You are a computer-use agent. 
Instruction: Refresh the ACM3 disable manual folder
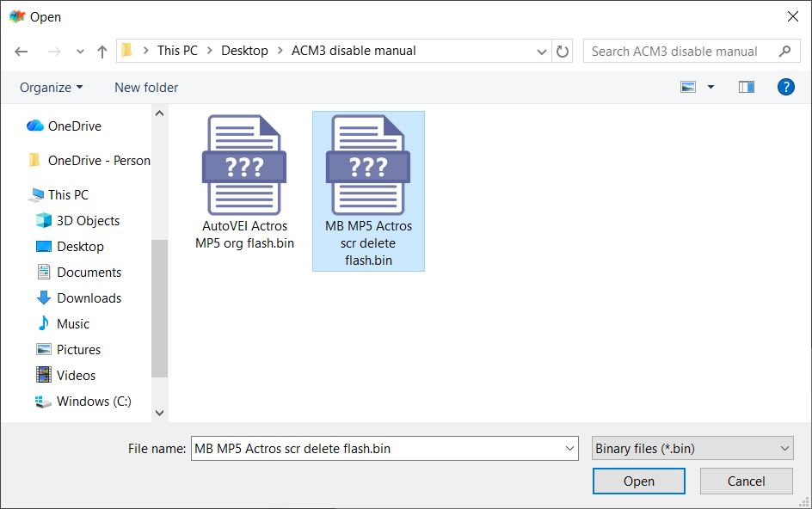click(x=563, y=52)
